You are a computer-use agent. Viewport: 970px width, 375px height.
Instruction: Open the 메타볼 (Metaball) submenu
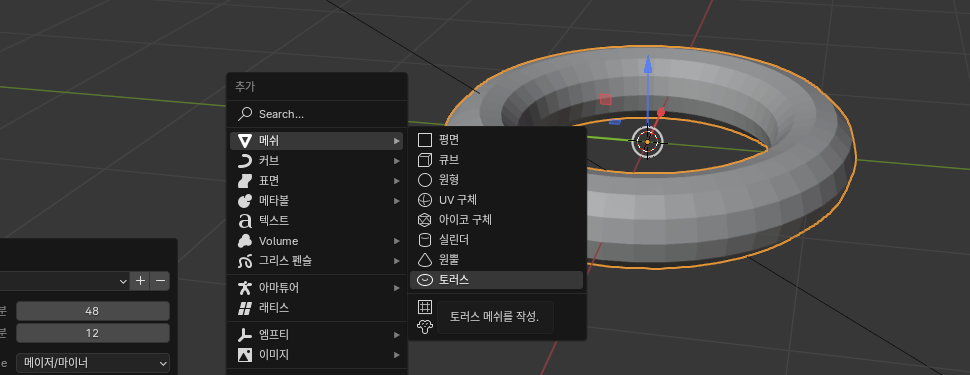[317, 200]
